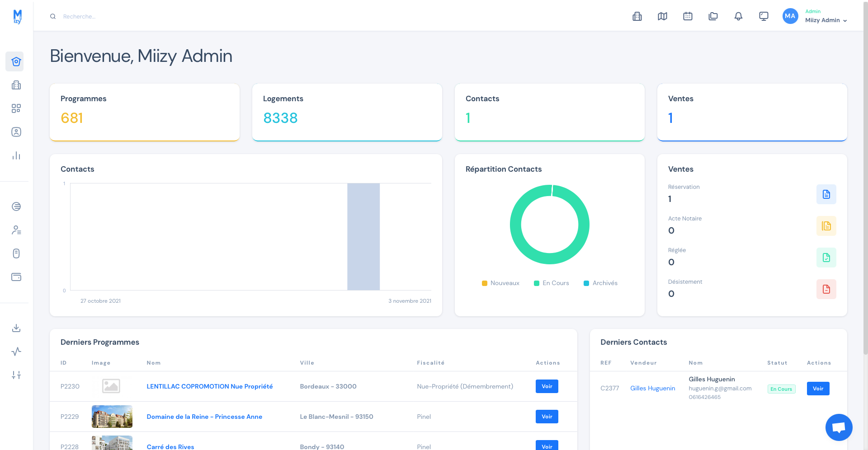The width and height of the screenshot is (868, 450).
Task: Open the contacts person sidebar icon
Action: pyautogui.click(x=16, y=132)
